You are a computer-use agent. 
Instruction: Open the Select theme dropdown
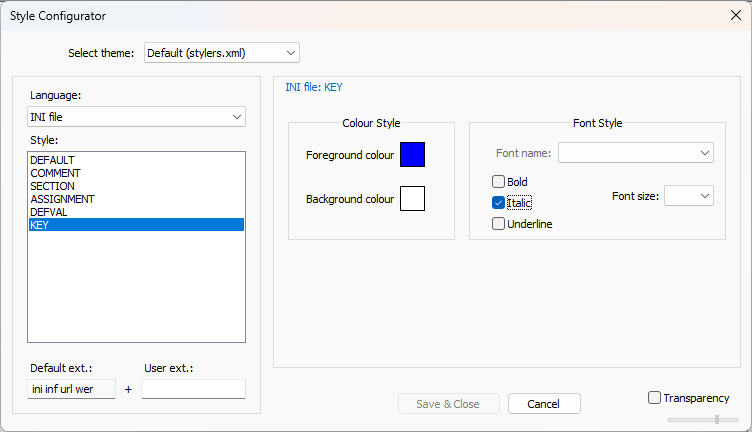point(221,52)
